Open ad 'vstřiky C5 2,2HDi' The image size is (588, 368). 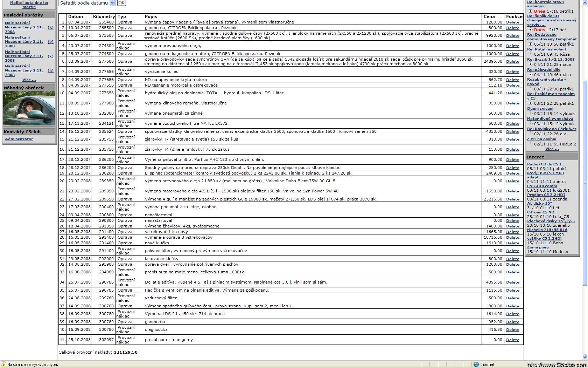(544, 239)
